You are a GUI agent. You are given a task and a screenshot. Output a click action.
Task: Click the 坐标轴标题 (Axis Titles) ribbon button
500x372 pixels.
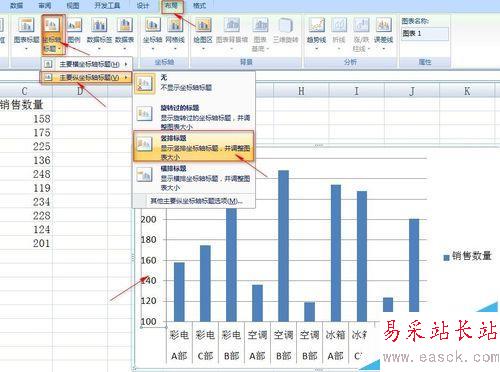coord(52,35)
